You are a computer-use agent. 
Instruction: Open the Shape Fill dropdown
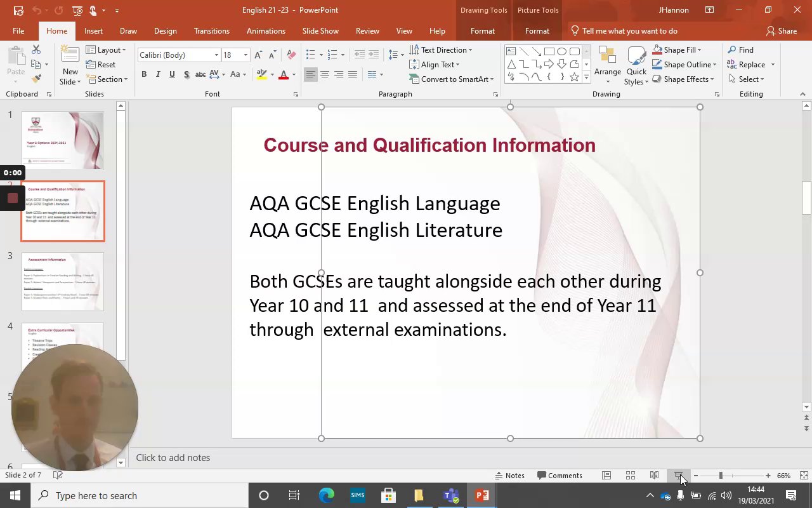(678, 50)
